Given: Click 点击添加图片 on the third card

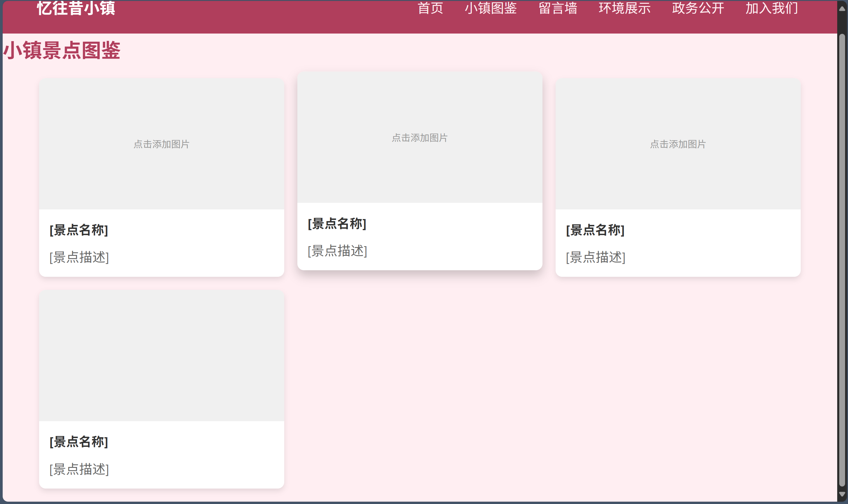Looking at the screenshot, I should (678, 144).
